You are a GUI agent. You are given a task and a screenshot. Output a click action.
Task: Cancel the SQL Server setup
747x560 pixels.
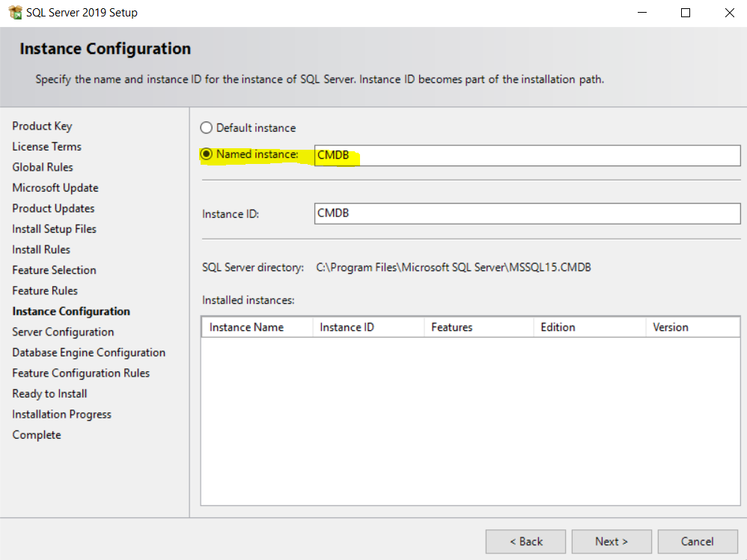[x=698, y=541]
